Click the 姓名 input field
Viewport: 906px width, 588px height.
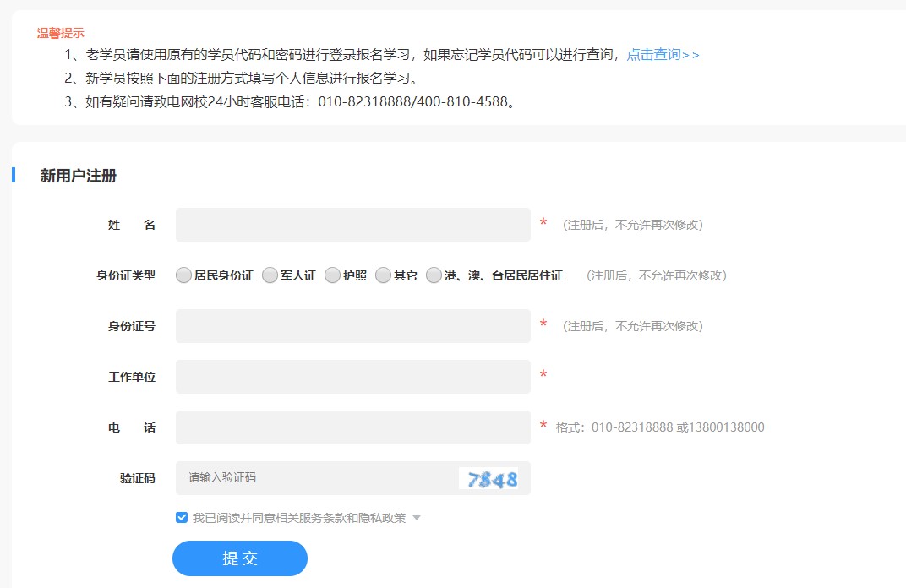tap(353, 225)
